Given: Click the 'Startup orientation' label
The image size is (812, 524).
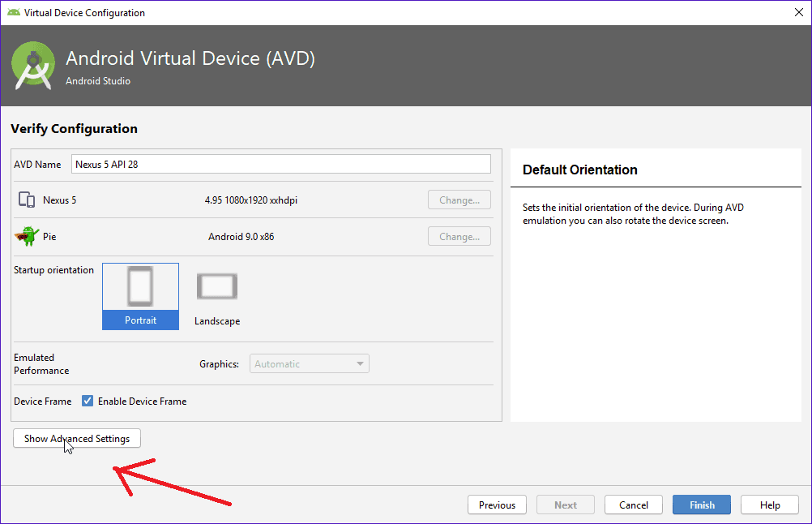Looking at the screenshot, I should pyautogui.click(x=53, y=270).
